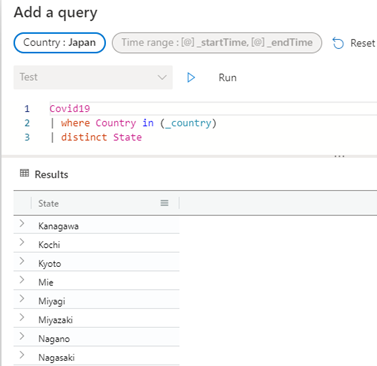Expand the Kyoto row chevron
This screenshot has height=366, width=377.
[x=22, y=261]
